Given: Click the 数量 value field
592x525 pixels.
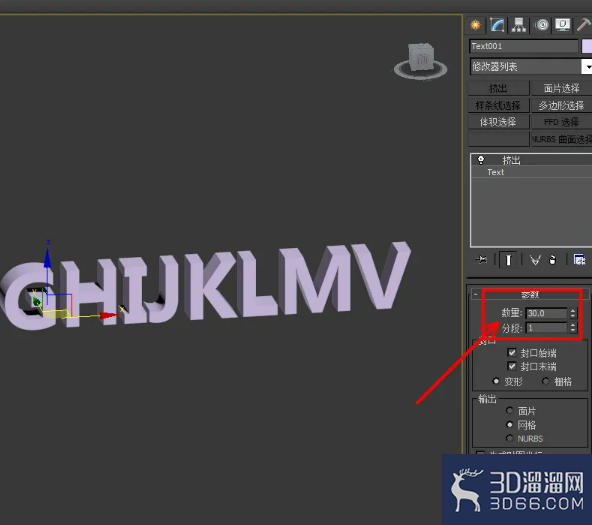Looking at the screenshot, I should pos(546,313).
